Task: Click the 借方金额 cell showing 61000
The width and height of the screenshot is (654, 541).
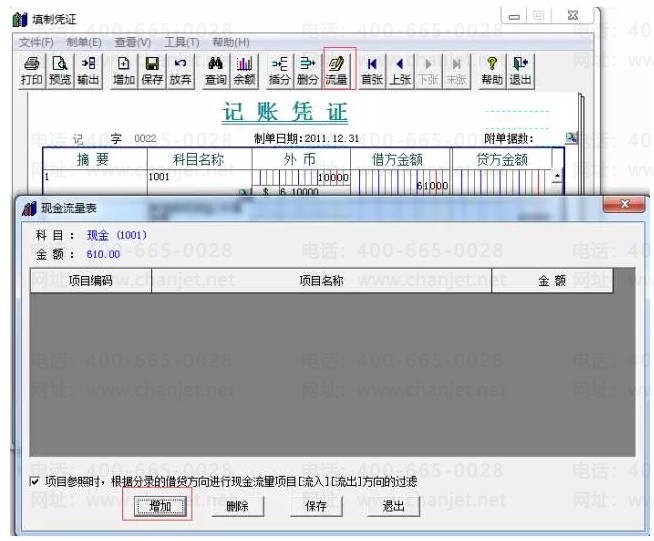Action: [400, 182]
